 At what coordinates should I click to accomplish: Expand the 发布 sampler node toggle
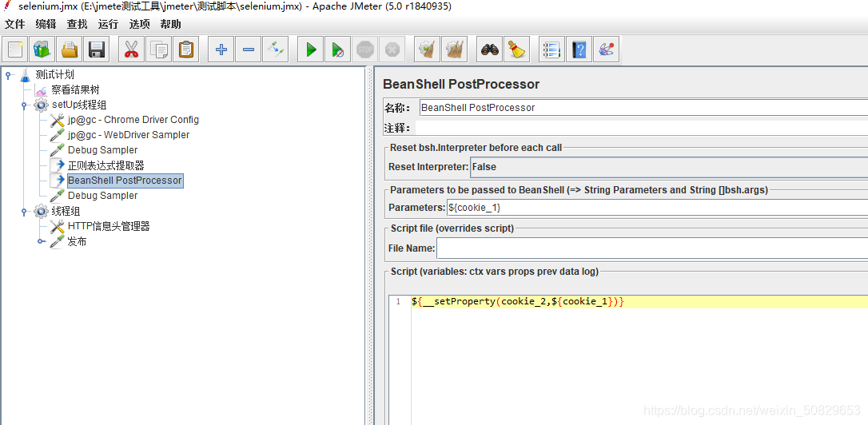point(41,241)
